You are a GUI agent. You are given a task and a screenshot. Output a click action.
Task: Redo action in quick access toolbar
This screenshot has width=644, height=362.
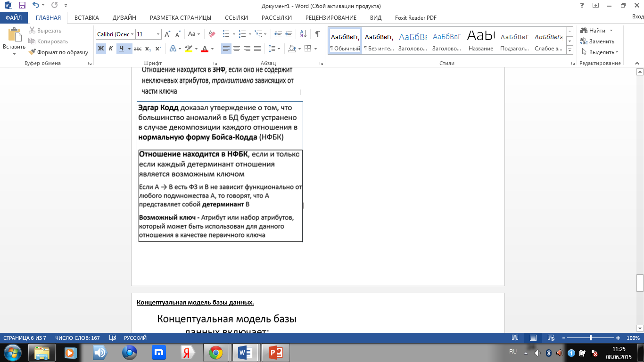coord(54,6)
